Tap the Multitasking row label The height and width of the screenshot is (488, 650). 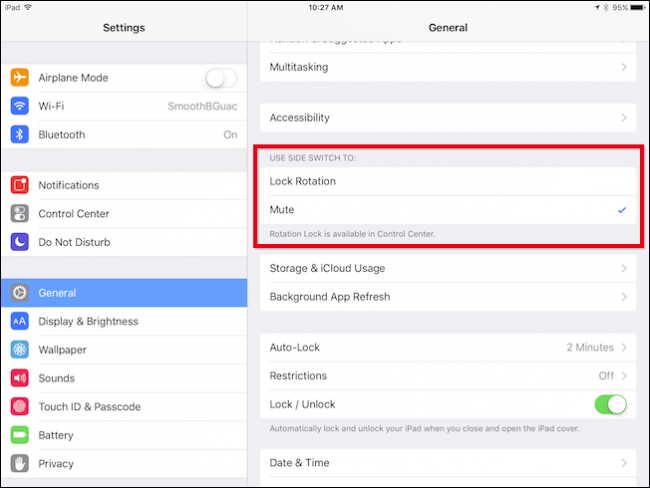click(x=299, y=67)
